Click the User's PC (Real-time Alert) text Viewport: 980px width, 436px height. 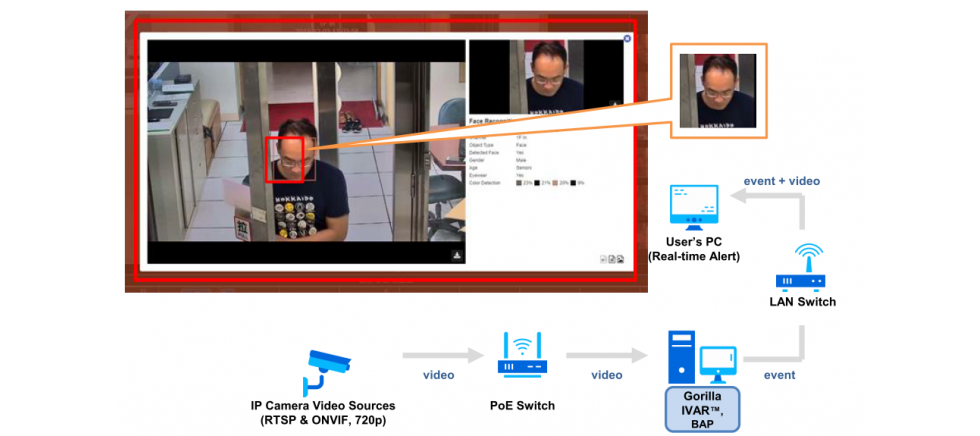[x=694, y=249]
